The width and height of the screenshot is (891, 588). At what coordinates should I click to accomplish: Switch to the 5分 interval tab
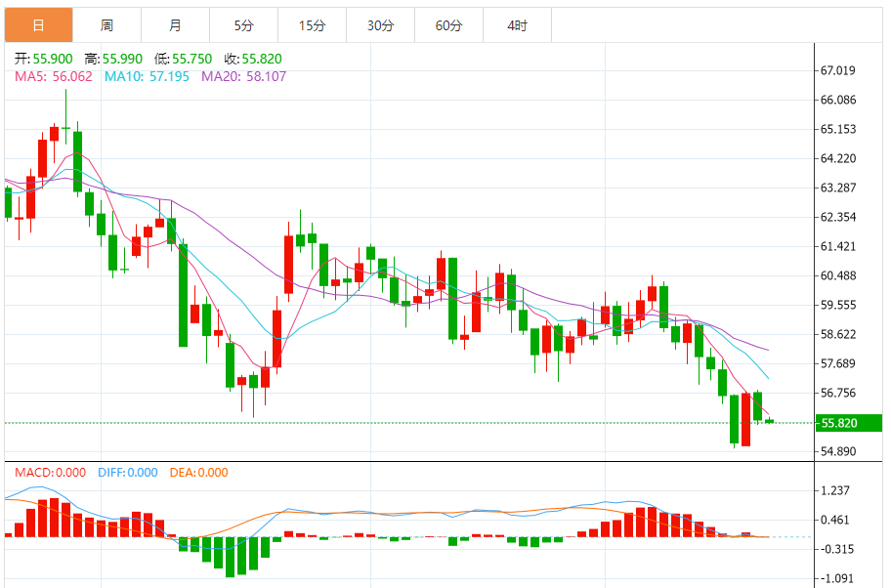tap(243, 25)
